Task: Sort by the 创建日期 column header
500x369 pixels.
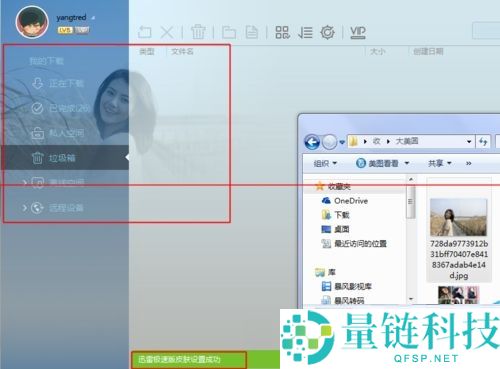Action: click(x=428, y=51)
